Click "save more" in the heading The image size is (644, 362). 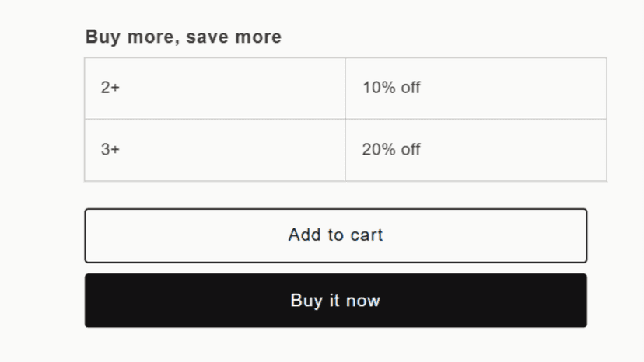[233, 37]
